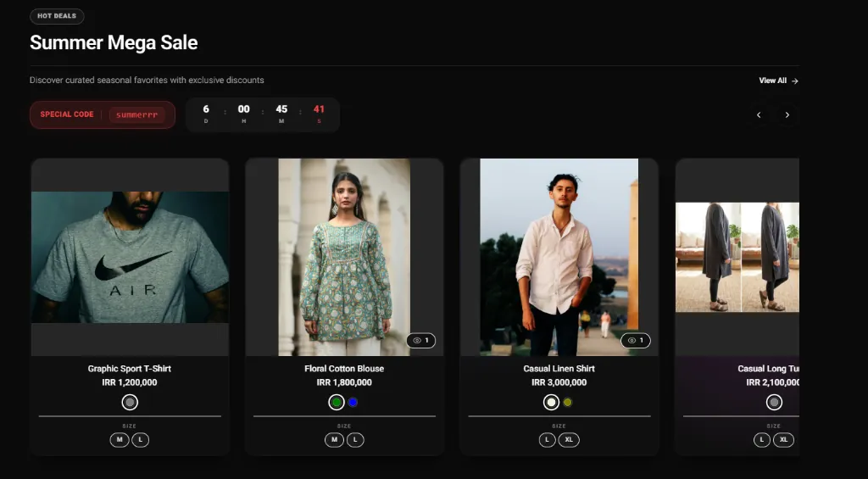Choose size M for Graphic Sport T-Shirt

tap(119, 440)
